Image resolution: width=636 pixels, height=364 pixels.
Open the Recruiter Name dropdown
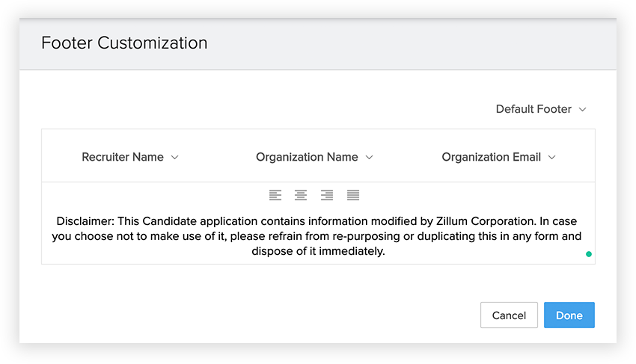[x=123, y=157]
